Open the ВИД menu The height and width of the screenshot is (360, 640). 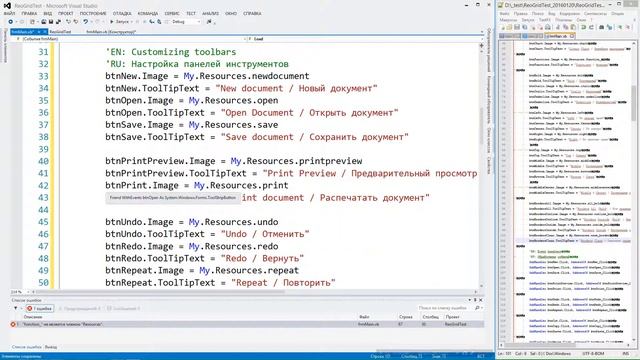pos(47,13)
